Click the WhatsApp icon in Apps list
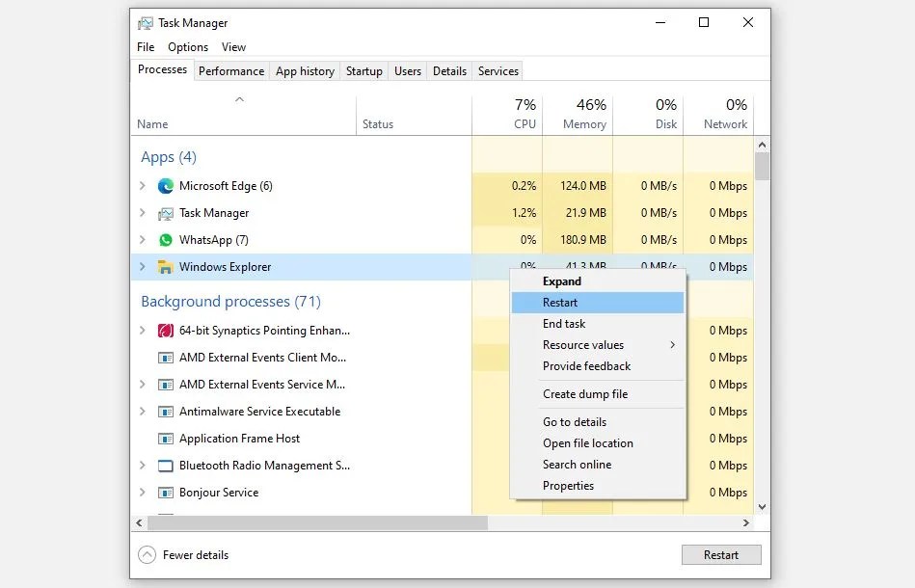This screenshot has width=915, height=588. [x=166, y=240]
